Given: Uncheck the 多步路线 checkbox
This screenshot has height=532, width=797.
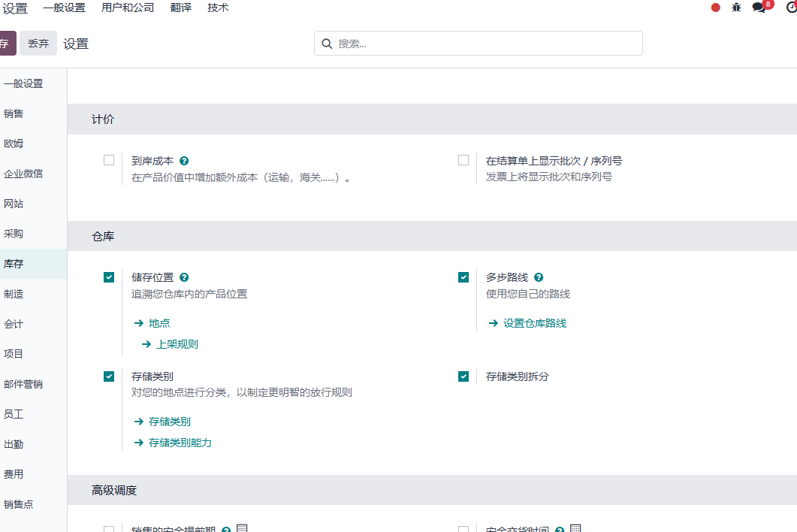Looking at the screenshot, I should click(463, 277).
